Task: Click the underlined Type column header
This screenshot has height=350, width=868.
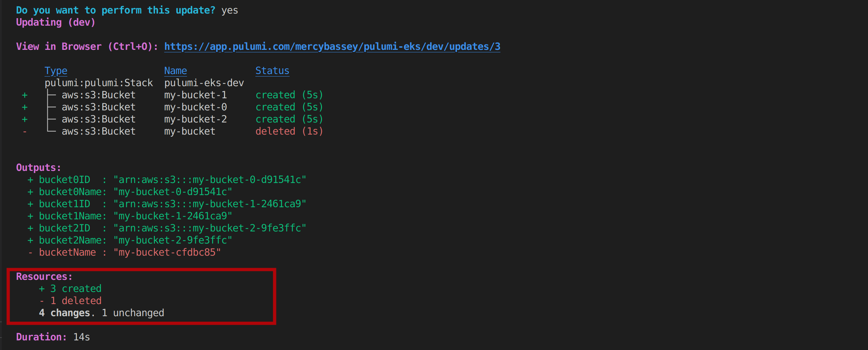Action: coord(56,71)
